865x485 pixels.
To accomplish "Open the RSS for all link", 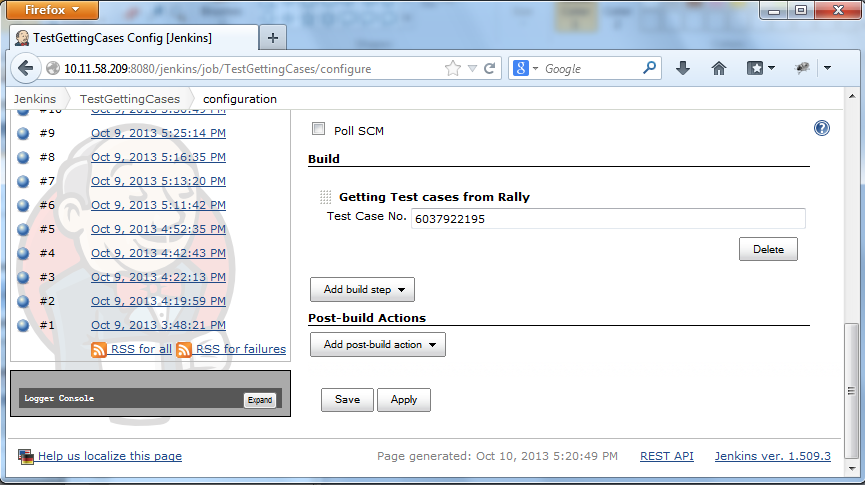I will pyautogui.click(x=141, y=349).
